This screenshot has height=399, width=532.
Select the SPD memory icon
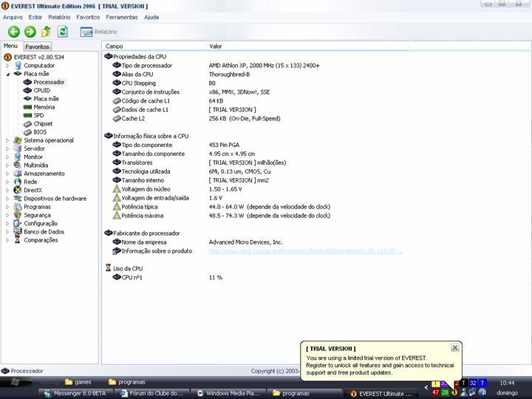27,115
